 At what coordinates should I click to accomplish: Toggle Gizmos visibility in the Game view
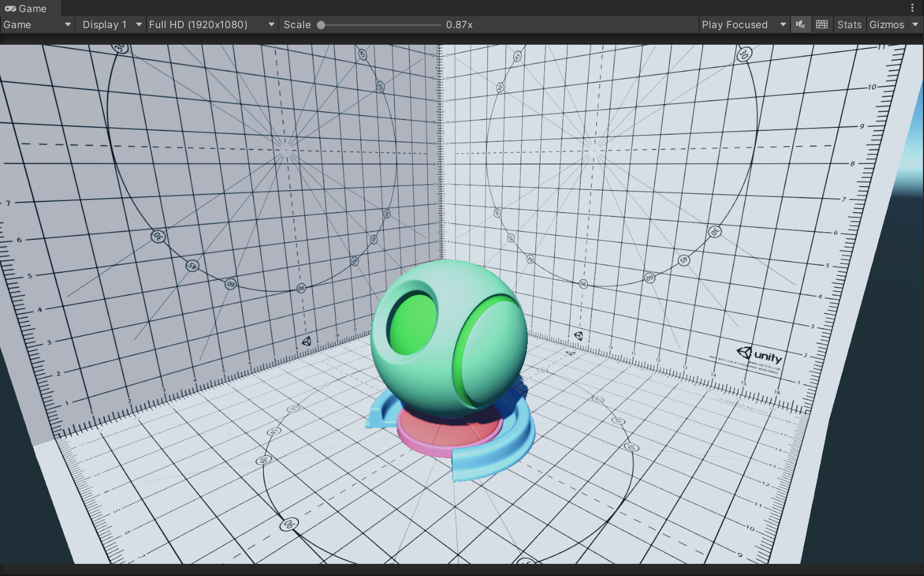tap(886, 24)
